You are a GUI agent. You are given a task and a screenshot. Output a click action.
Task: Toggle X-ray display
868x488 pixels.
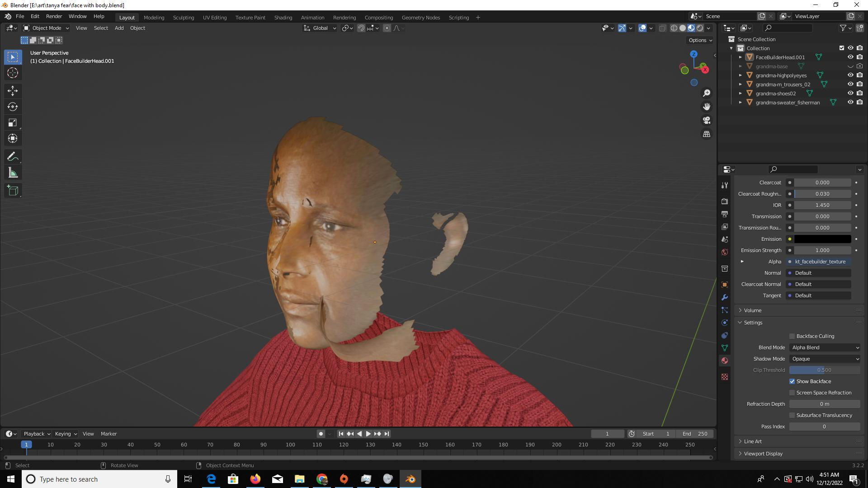pos(662,28)
